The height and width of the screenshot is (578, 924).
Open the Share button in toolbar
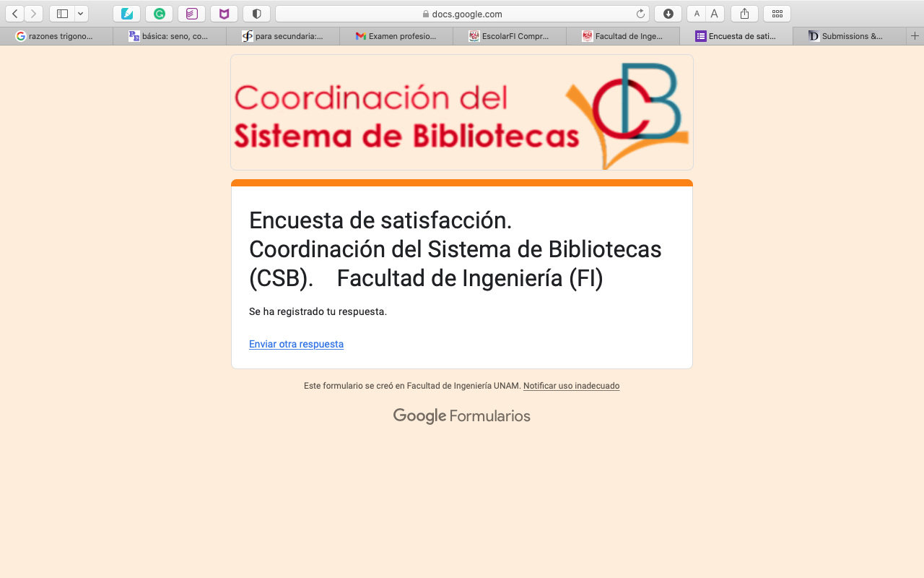744,14
